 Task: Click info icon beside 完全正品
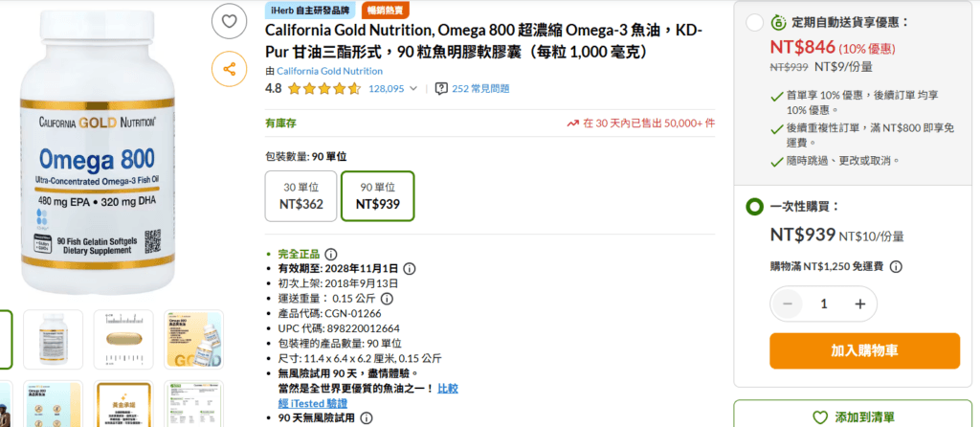coord(330,255)
